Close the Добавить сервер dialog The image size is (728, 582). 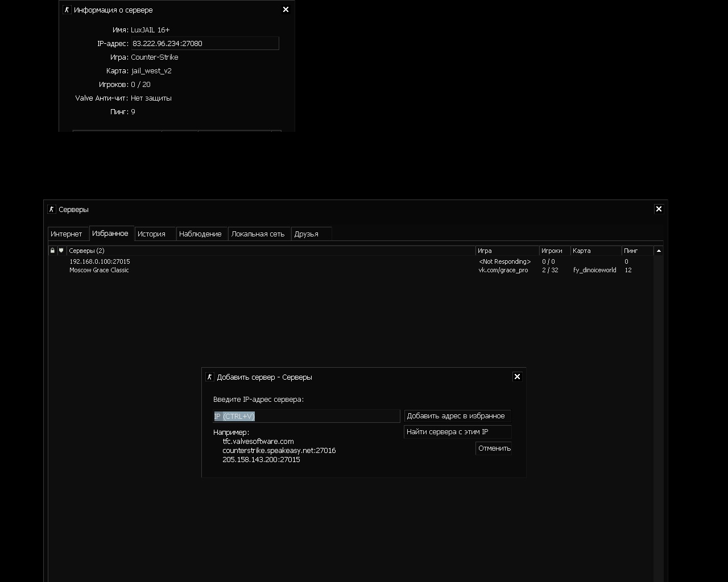coord(517,377)
